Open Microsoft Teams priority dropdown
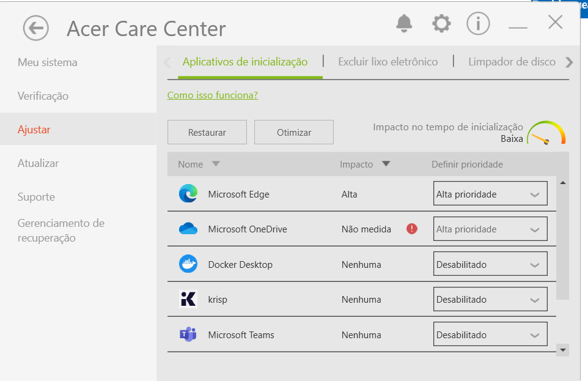This screenshot has height=381, width=588. coord(490,334)
